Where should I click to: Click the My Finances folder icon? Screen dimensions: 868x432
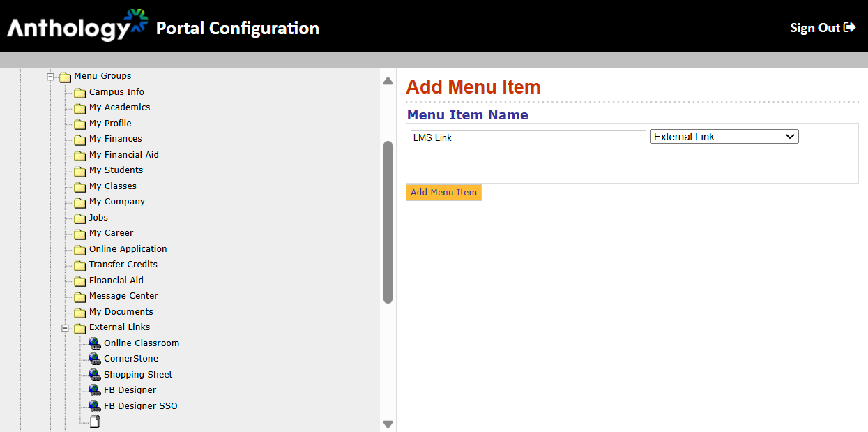(79, 140)
